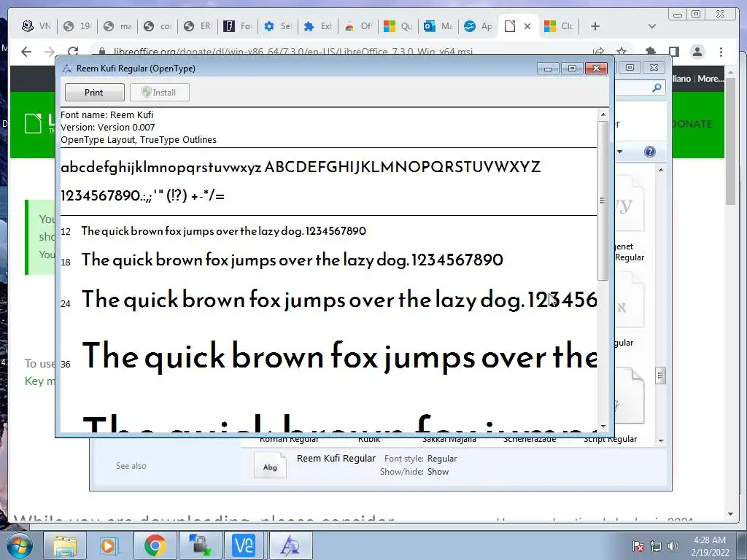This screenshot has width=747, height=560.
Task: Click the Action Center flag tray icon
Action: click(x=638, y=546)
